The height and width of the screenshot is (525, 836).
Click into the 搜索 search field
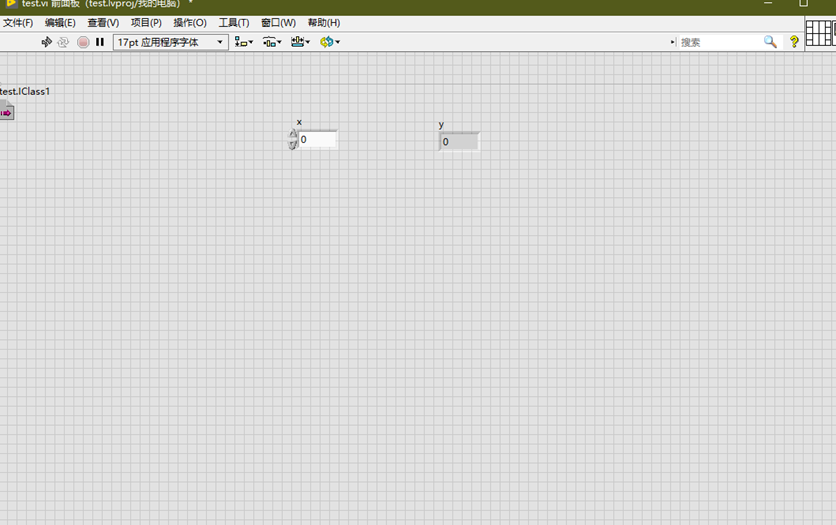tap(720, 42)
